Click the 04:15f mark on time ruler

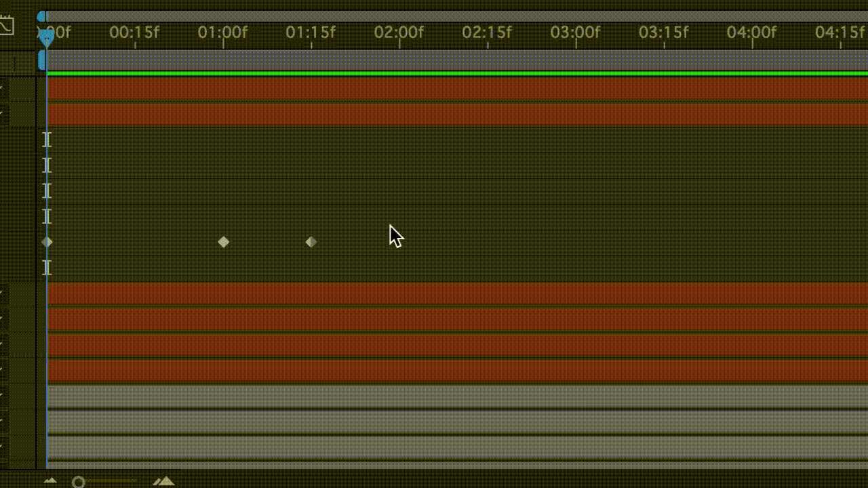click(840, 32)
